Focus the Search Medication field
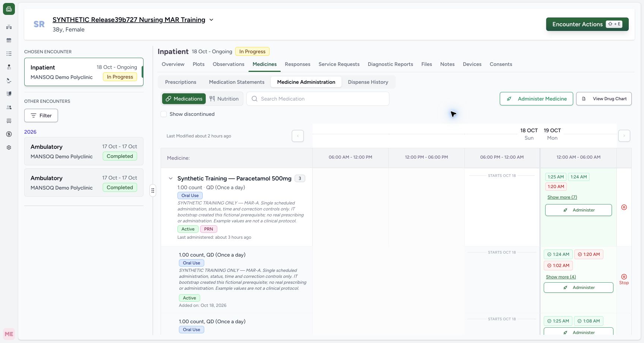Image resolution: width=644 pixels, height=343 pixels. click(x=318, y=99)
